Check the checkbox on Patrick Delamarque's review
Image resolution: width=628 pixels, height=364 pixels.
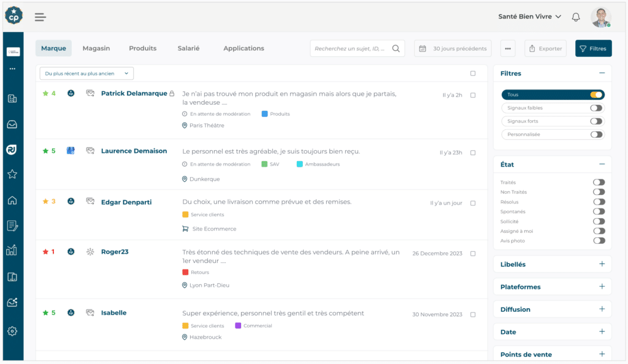pyautogui.click(x=473, y=95)
